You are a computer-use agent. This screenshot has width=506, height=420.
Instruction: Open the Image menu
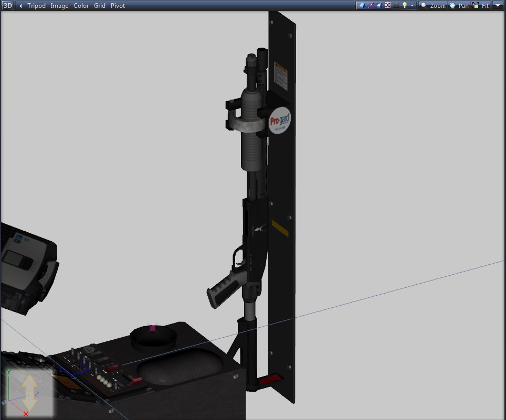[59, 6]
